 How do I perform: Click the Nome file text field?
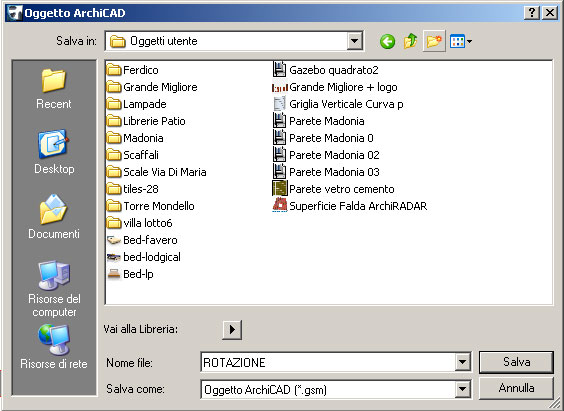coord(328,362)
